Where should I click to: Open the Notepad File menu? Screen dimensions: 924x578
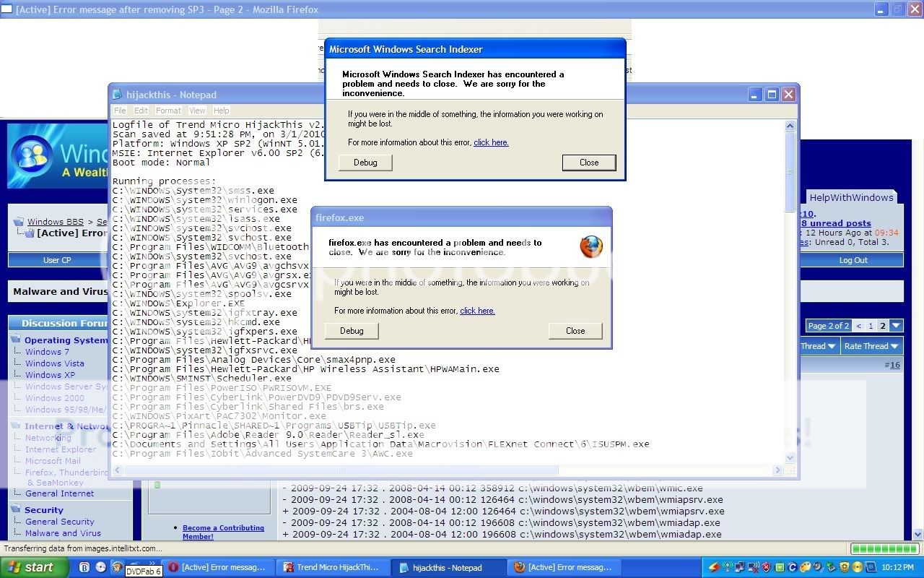point(120,111)
